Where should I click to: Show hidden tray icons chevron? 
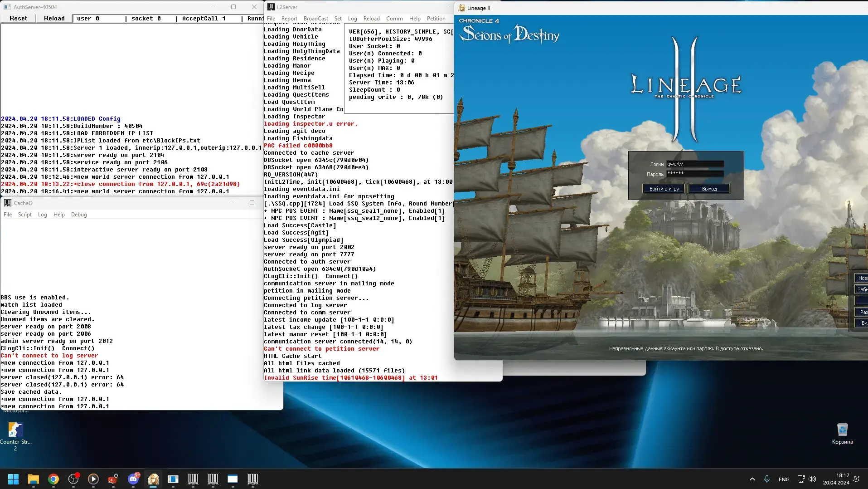pos(752,479)
